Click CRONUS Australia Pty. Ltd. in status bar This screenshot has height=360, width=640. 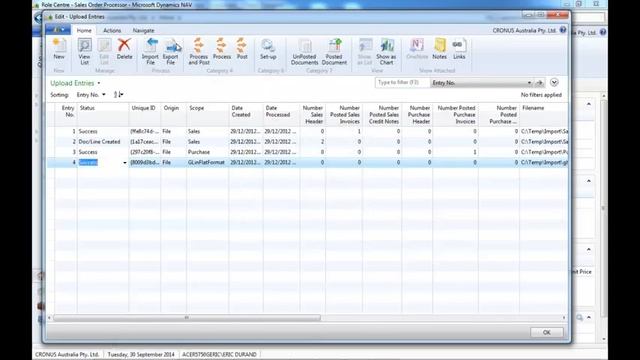coord(67,354)
